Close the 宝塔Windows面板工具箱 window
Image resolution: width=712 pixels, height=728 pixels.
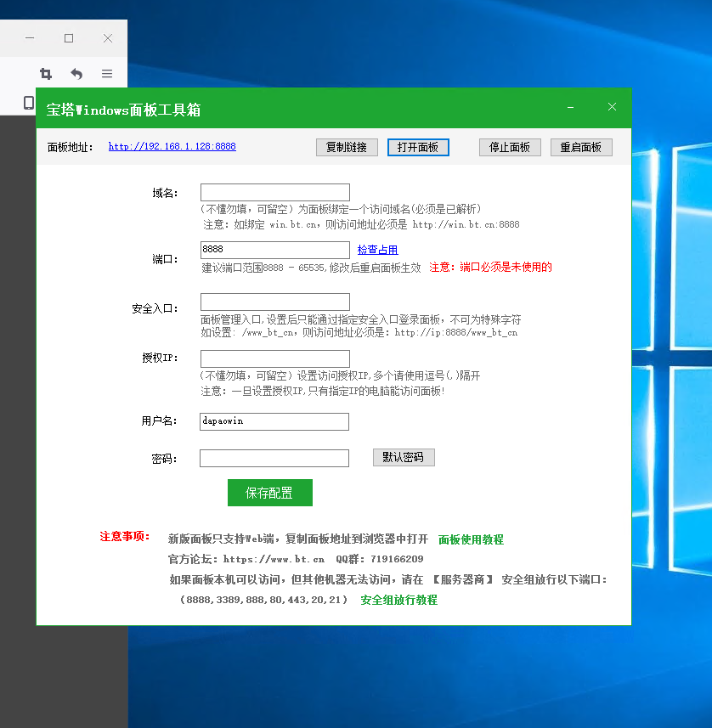612,107
